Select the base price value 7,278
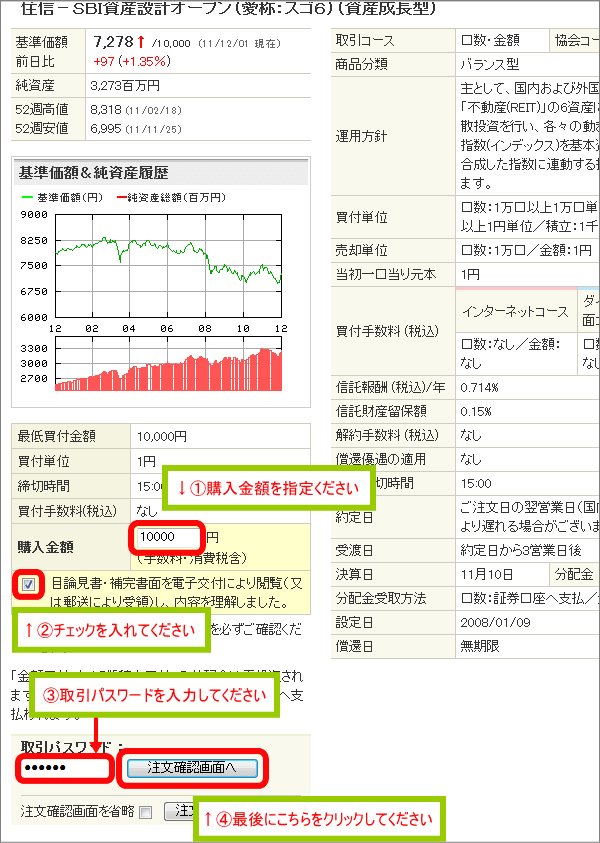600x843 pixels. 113,42
